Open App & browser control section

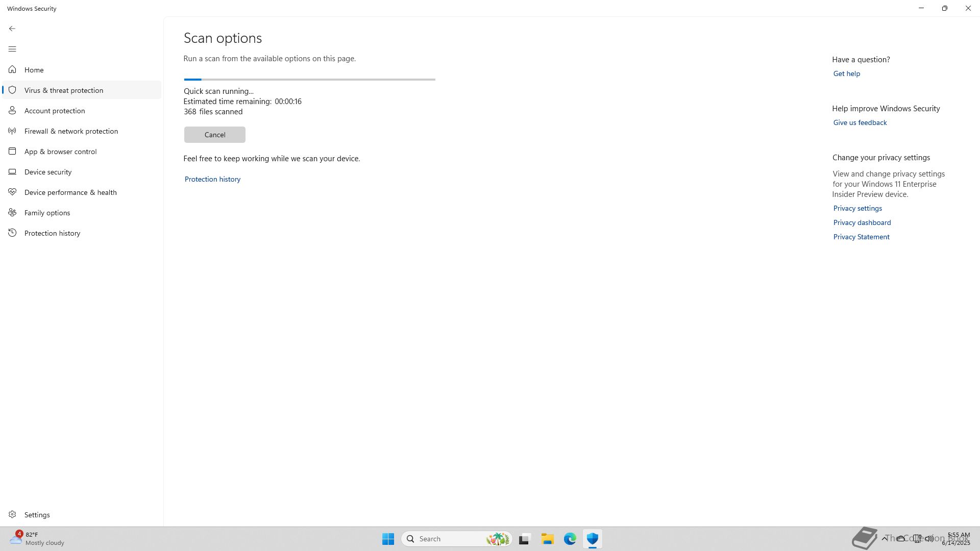(60, 152)
